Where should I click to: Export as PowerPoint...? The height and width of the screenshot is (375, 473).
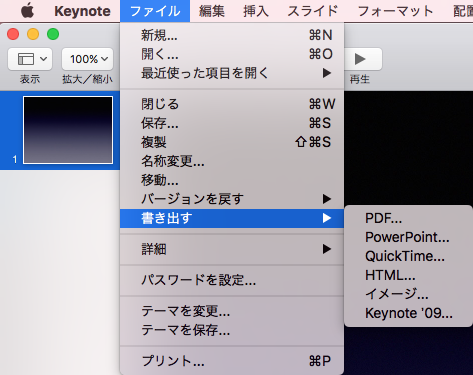pyautogui.click(x=408, y=237)
